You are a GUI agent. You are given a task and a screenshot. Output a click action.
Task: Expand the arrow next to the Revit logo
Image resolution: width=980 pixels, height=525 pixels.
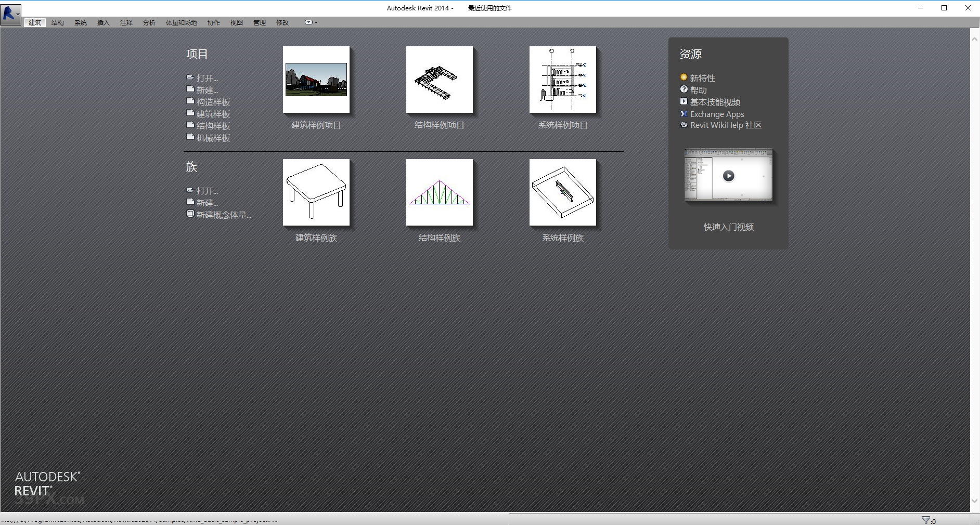tap(18, 14)
